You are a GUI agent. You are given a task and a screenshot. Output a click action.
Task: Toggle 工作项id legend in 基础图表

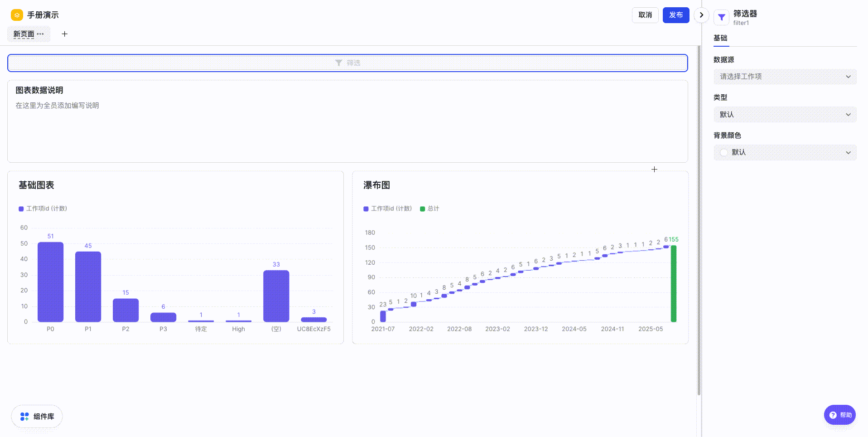coord(43,209)
